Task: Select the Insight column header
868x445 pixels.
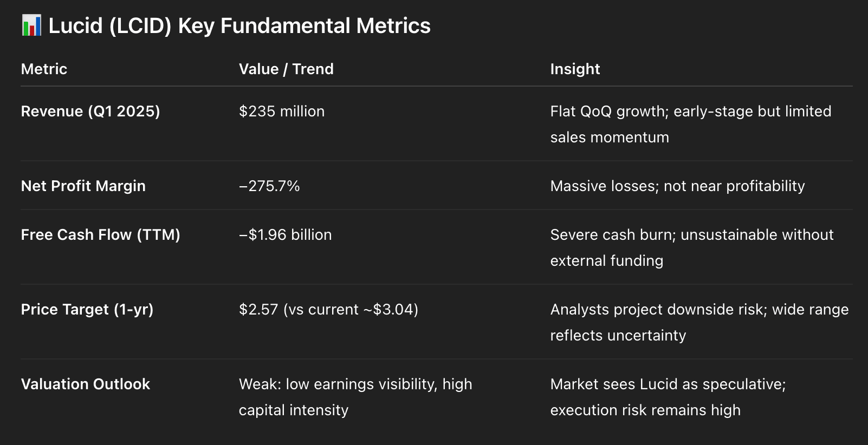Action: coord(575,69)
